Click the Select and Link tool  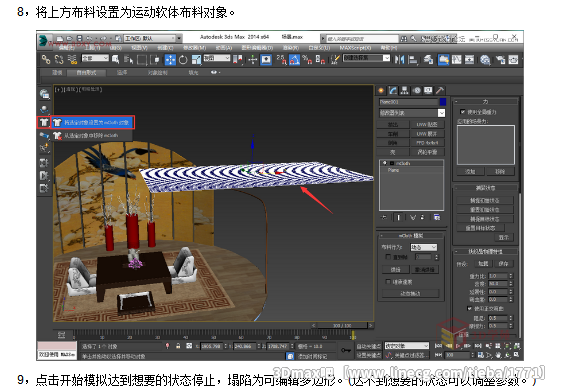point(46,59)
